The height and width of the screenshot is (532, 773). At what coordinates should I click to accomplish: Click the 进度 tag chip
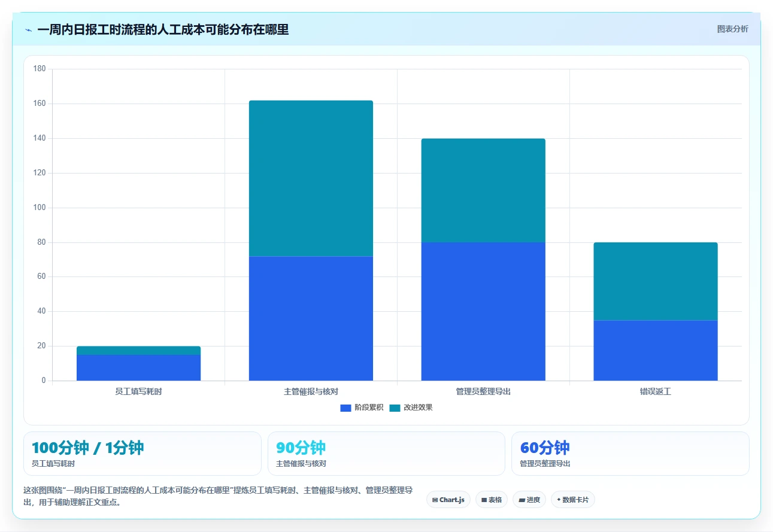click(x=529, y=500)
